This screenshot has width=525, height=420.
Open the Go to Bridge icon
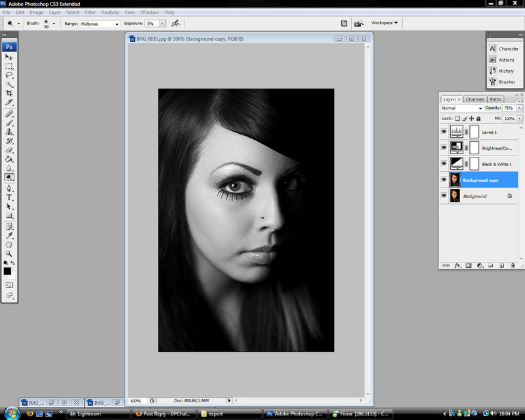click(358, 23)
